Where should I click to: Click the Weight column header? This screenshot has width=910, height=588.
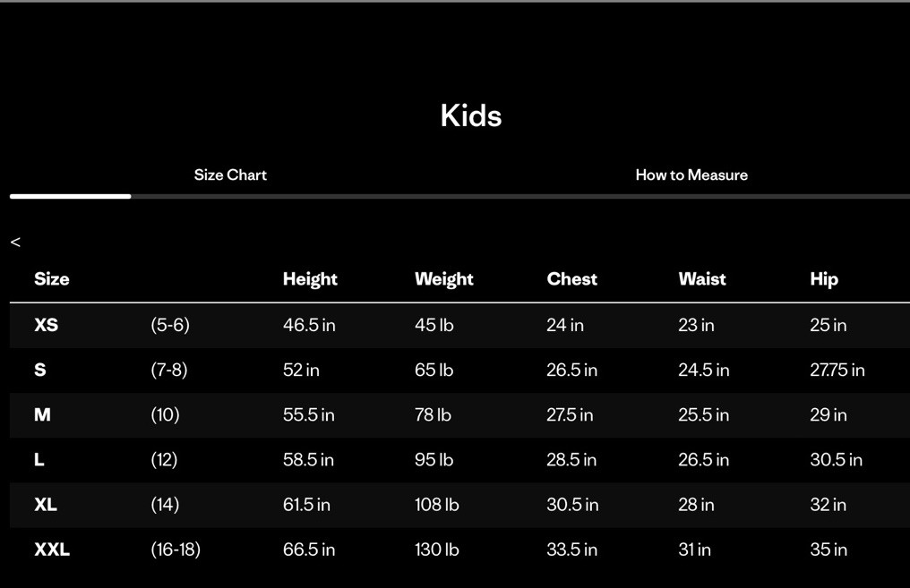pyautogui.click(x=443, y=279)
